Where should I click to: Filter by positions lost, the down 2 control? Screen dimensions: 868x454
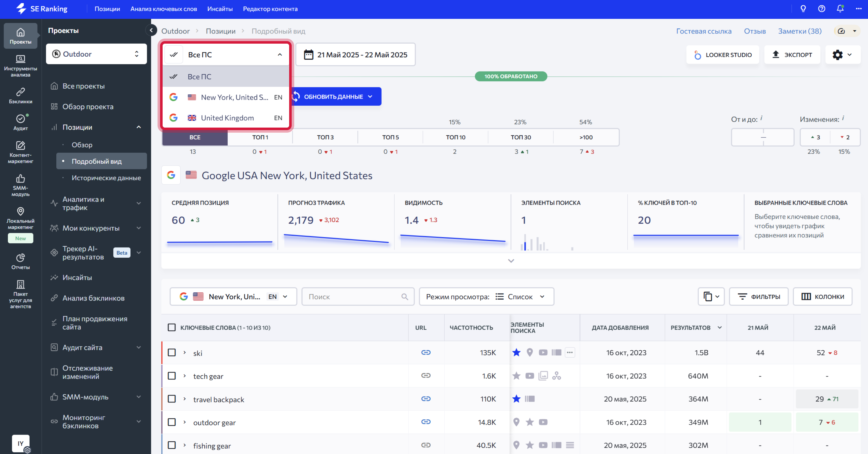point(845,137)
